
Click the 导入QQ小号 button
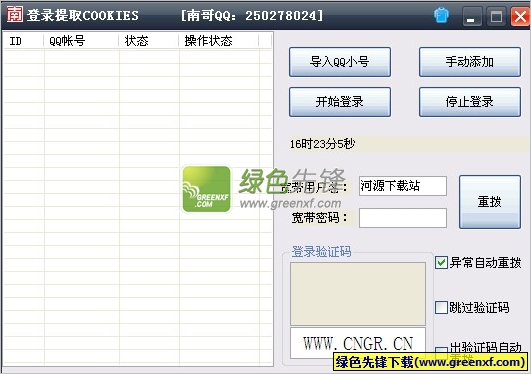(340, 62)
